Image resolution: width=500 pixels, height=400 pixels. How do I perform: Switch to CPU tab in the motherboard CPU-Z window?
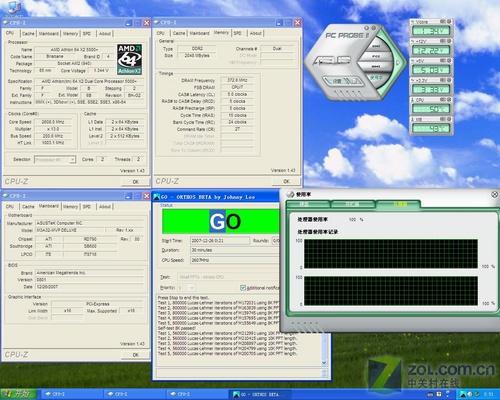tap(10, 207)
